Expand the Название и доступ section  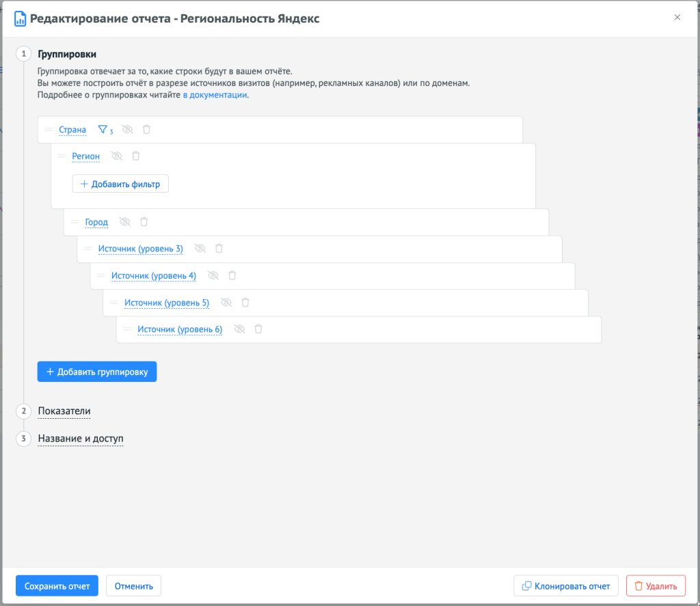click(x=80, y=439)
